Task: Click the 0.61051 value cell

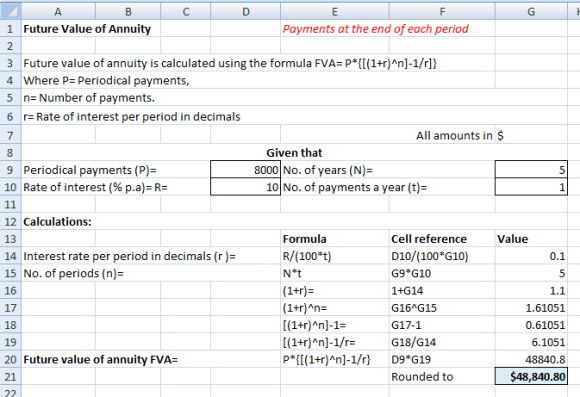Action: pos(531,325)
